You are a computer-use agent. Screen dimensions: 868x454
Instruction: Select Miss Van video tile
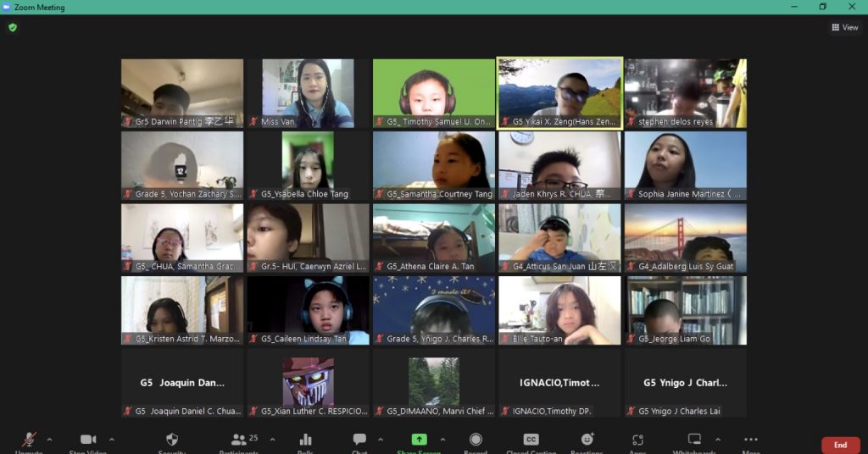pyautogui.click(x=308, y=93)
